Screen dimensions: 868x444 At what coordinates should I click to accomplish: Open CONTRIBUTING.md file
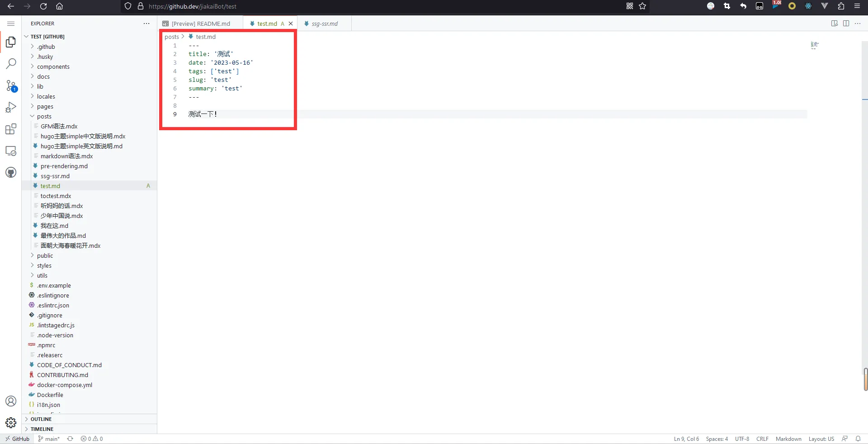click(90, 375)
